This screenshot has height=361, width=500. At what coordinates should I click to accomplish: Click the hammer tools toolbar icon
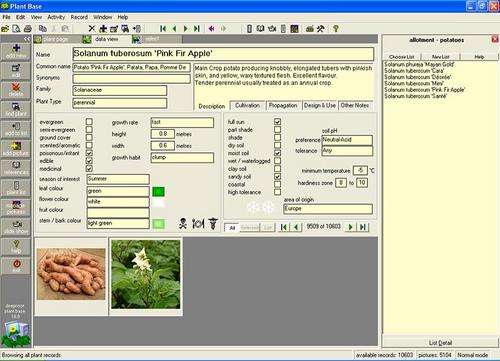click(320, 29)
